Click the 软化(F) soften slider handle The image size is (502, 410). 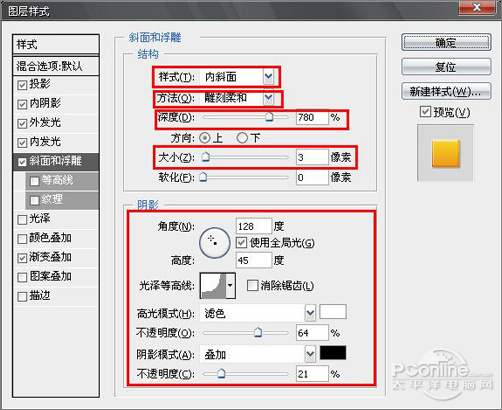[x=203, y=177]
